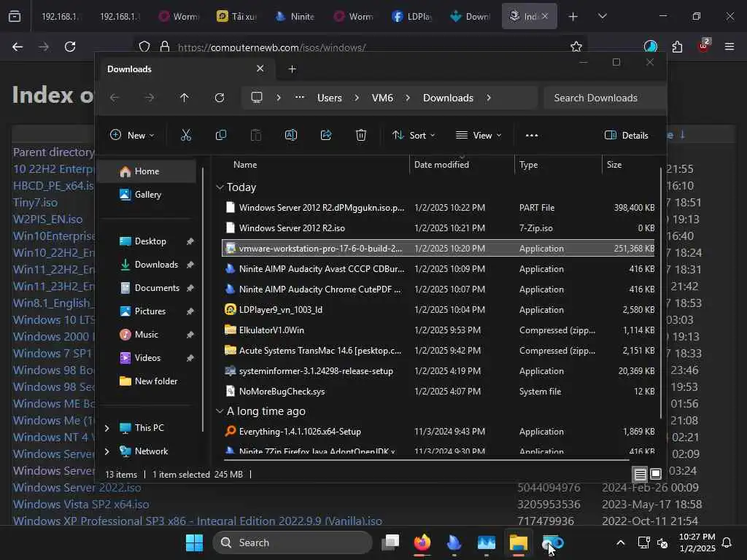Go up one folder level with up arrow

(x=185, y=98)
